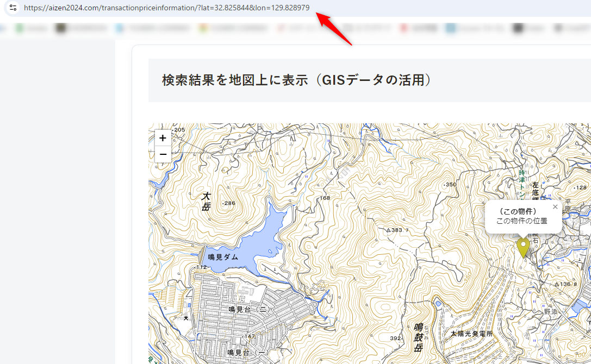This screenshot has width=591, height=364.
Task: Click the 野添 place label
Action: (551, 312)
